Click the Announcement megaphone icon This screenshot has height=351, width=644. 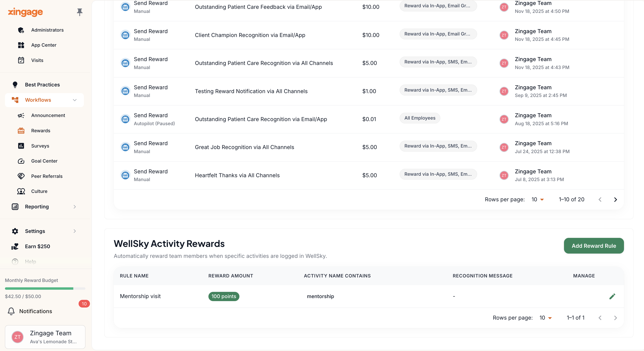(x=21, y=115)
